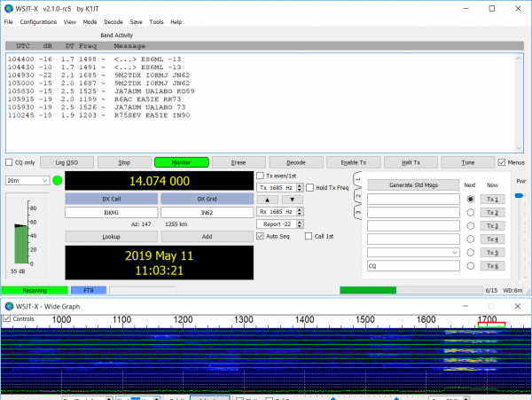Click the Generate Std Msgs button
532x400 pixels.
pos(412,184)
